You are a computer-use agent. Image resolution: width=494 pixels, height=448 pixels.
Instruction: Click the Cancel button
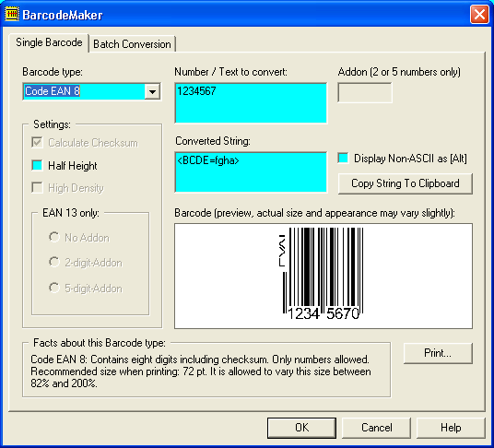[376, 428]
